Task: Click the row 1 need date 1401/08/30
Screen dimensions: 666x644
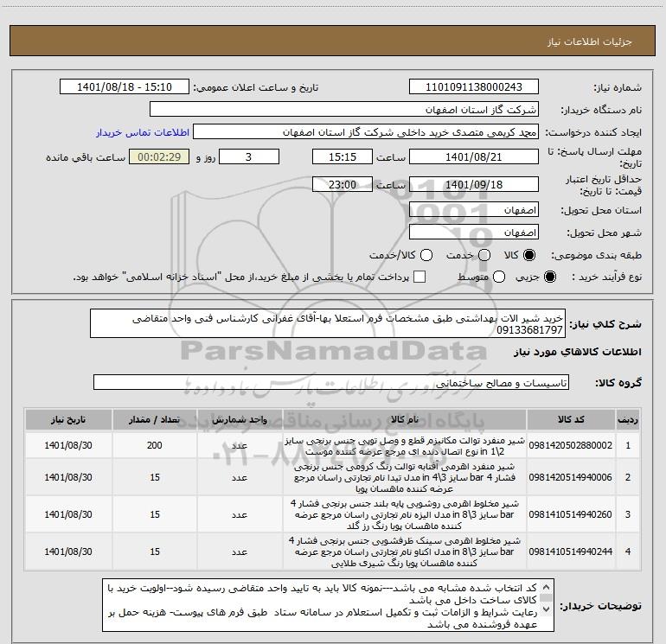Action: click(x=68, y=445)
